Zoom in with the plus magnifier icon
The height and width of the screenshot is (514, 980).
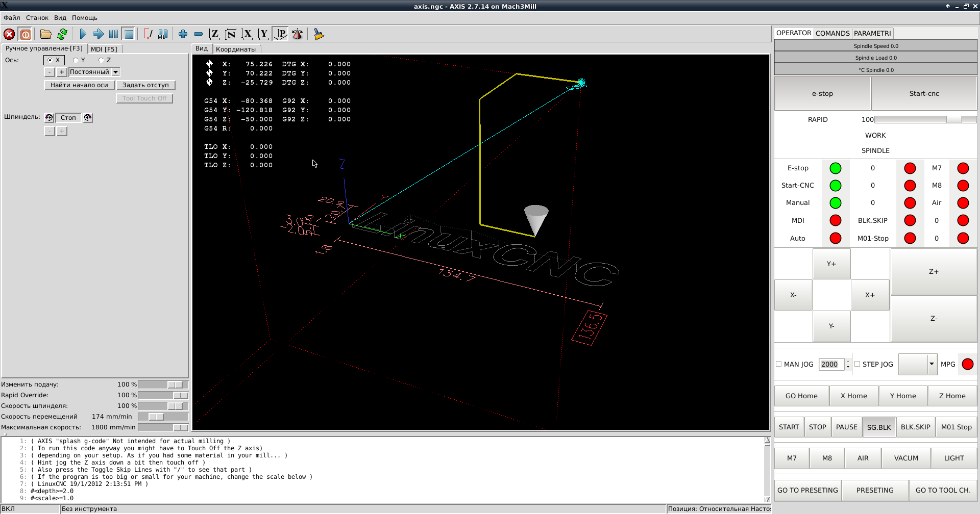coord(183,34)
